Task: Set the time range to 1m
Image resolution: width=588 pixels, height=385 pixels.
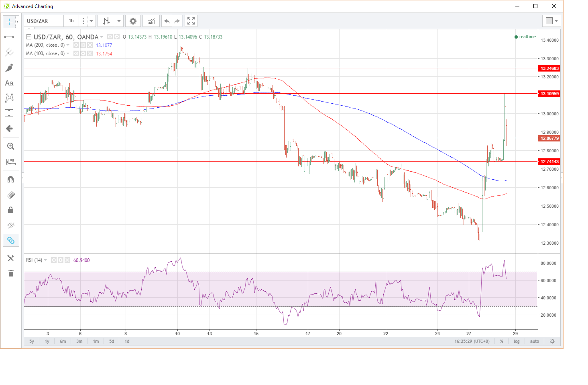Action: point(96,341)
